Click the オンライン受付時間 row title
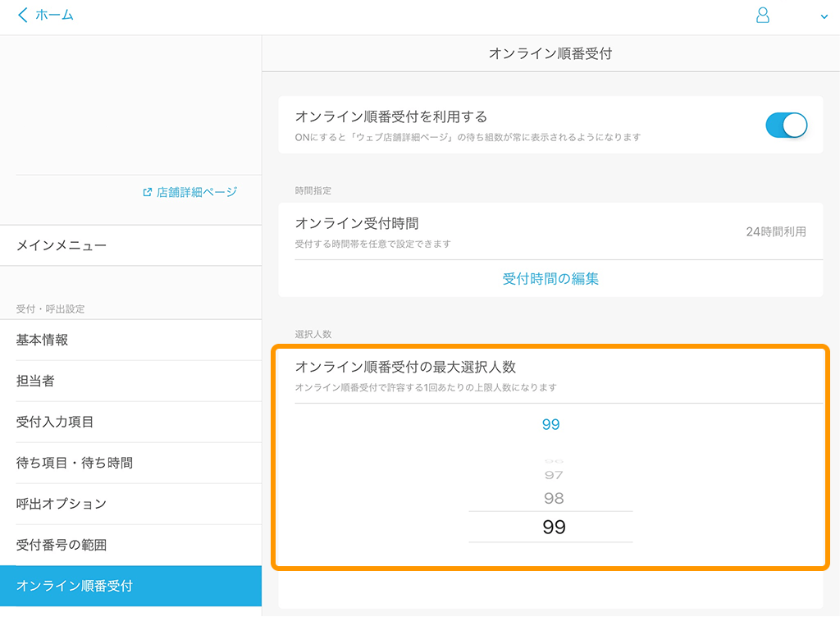The height and width of the screenshot is (617, 840). pos(357,223)
